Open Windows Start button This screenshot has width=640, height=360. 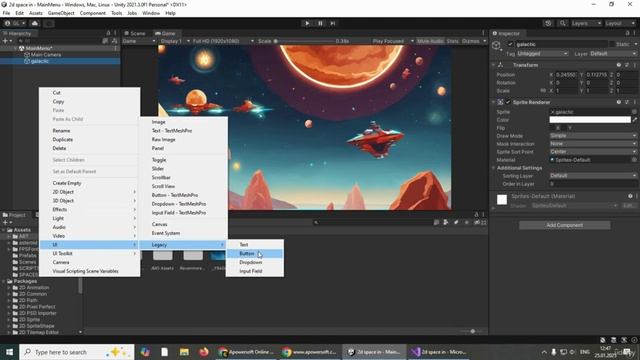[9, 352]
